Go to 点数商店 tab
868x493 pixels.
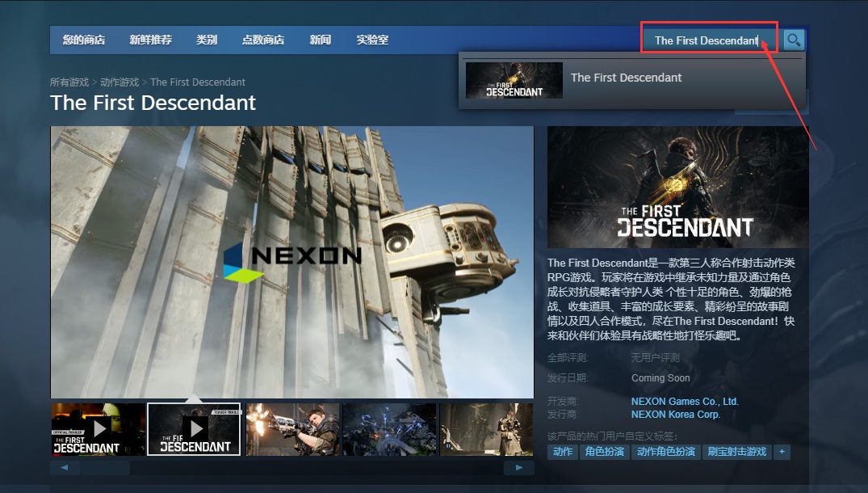(263, 40)
